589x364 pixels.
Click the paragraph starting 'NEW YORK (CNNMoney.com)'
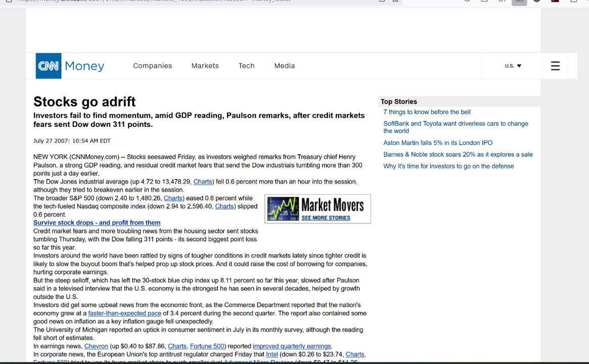[x=198, y=165]
